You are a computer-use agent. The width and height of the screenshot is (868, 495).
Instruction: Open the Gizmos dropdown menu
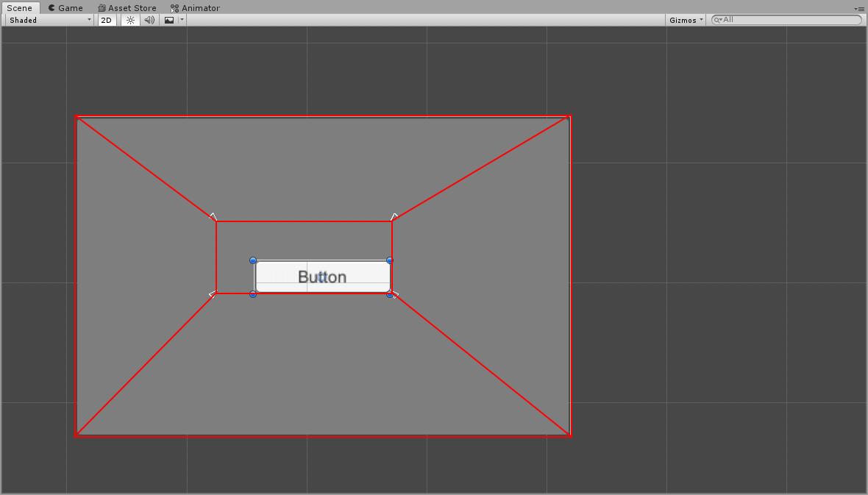click(686, 20)
